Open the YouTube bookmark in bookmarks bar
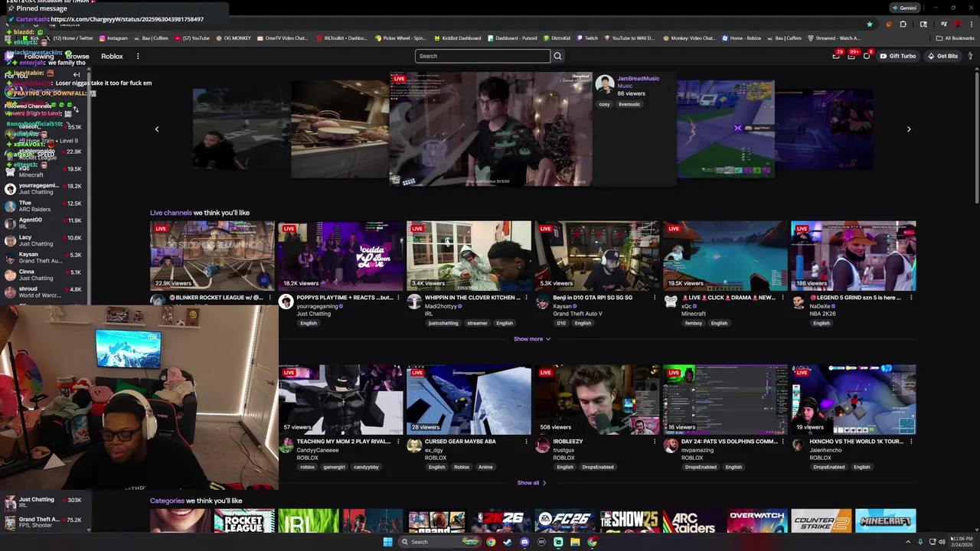The image size is (980, 551). point(192,38)
